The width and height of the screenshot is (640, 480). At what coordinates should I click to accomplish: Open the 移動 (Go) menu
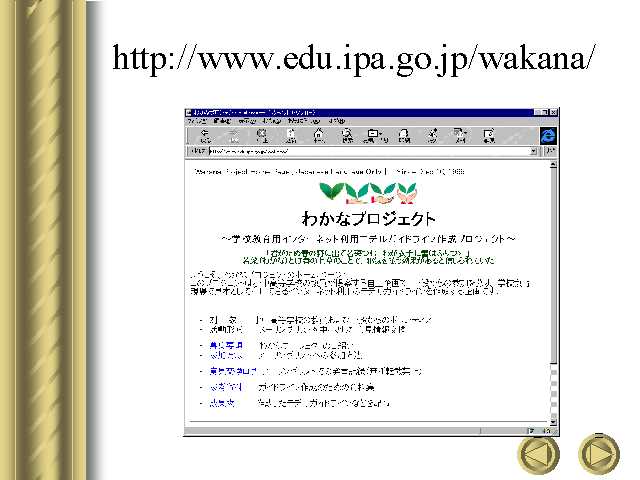click(271, 121)
